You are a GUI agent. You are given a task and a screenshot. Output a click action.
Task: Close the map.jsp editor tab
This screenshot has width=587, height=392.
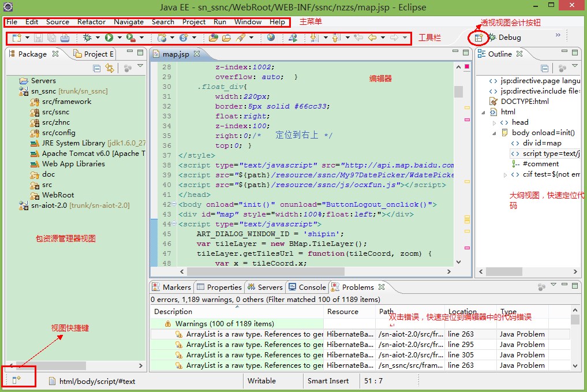pyautogui.click(x=197, y=54)
